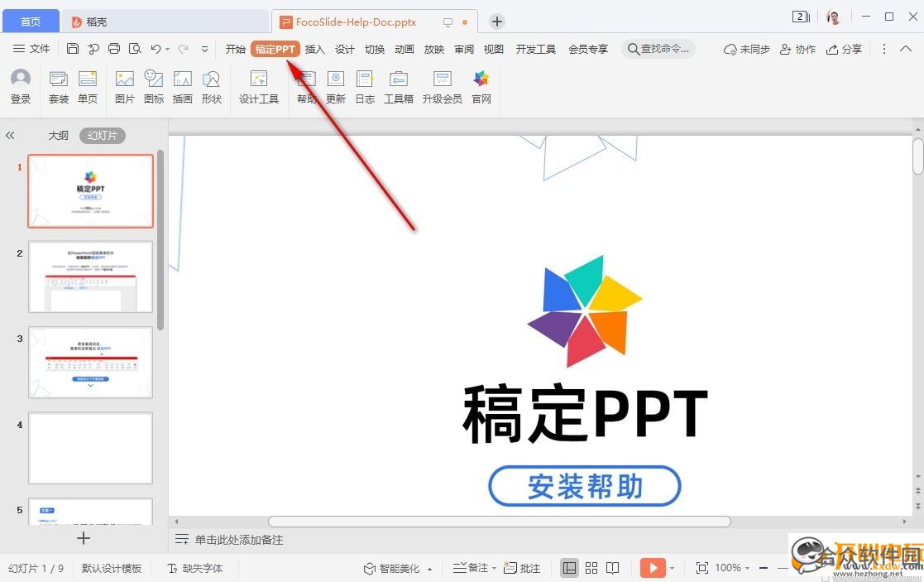Open the 登录 login avatar
Viewport: 924px width, 582px height.
21,87
